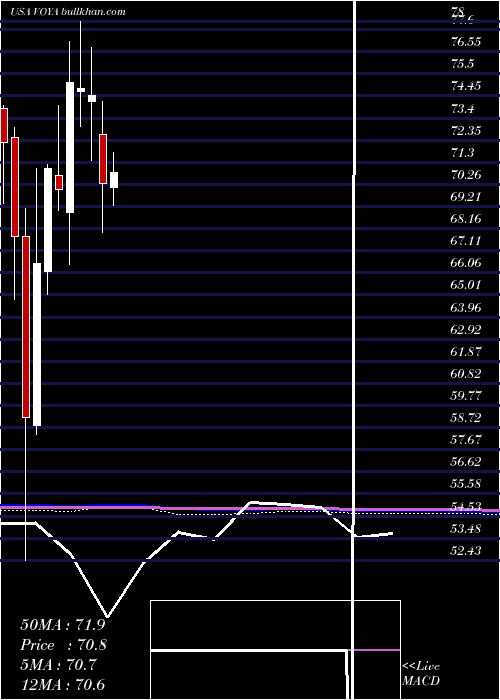Click the 61.87 price axis label
500x700 pixels.
(x=467, y=352)
